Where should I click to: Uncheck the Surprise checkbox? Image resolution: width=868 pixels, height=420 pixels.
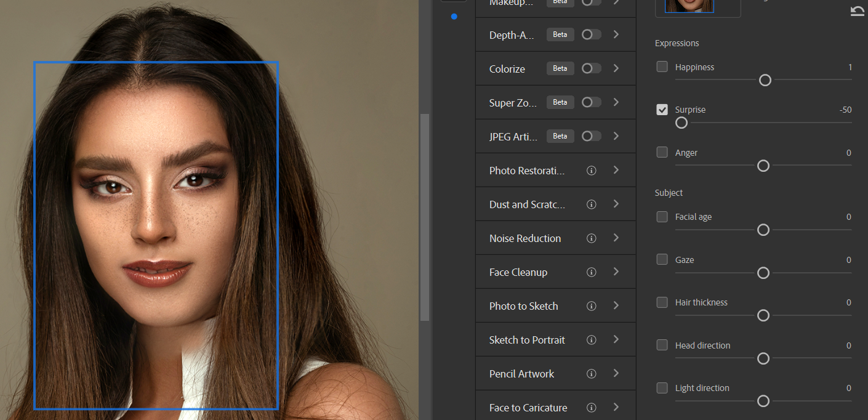click(x=662, y=110)
